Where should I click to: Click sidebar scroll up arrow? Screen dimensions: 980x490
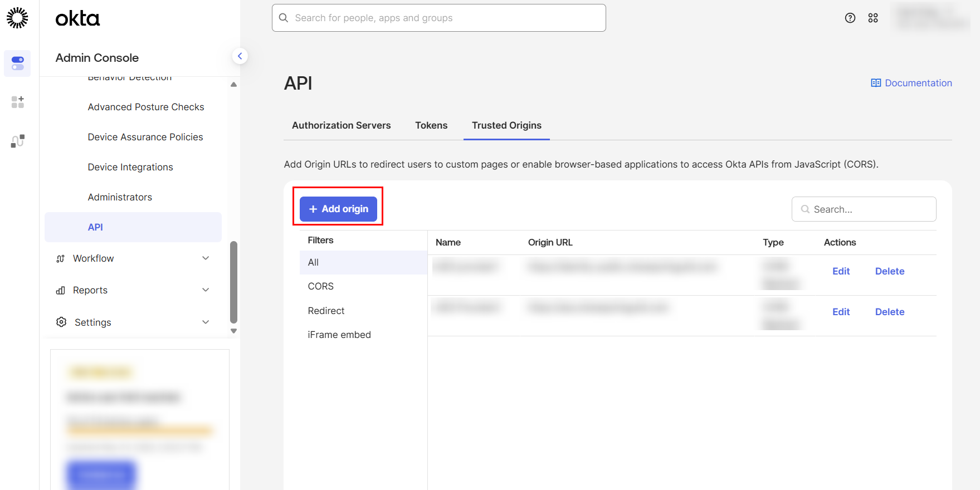coord(234,85)
